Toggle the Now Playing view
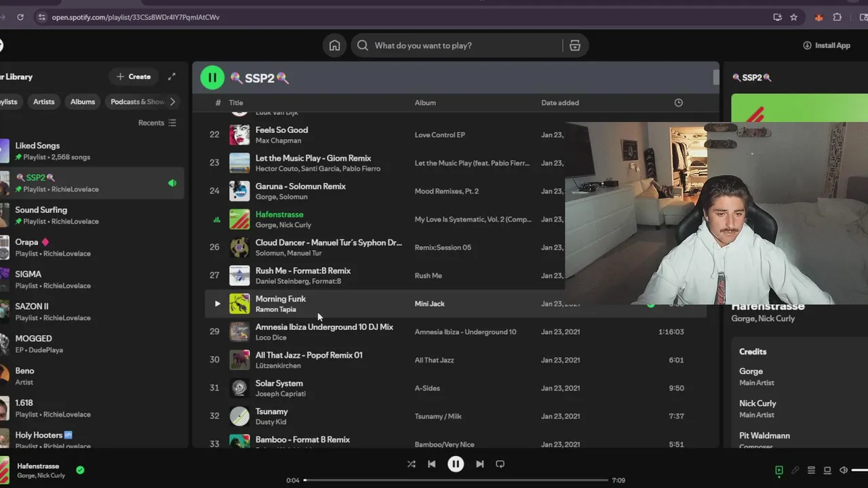Image resolution: width=868 pixels, height=488 pixels. pyautogui.click(x=779, y=470)
